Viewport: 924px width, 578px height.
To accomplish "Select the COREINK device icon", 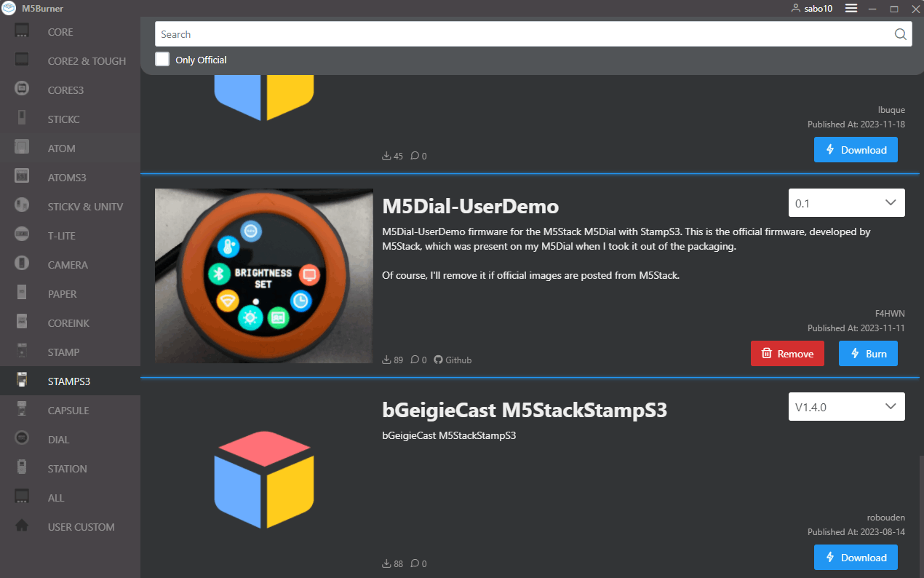I will pos(22,322).
